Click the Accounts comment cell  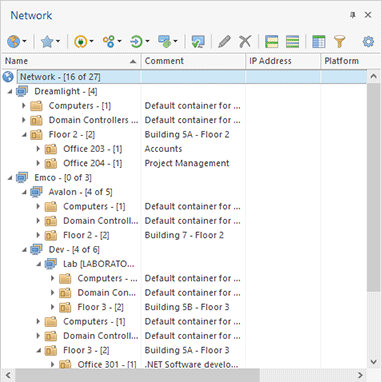pyautogui.click(x=163, y=149)
